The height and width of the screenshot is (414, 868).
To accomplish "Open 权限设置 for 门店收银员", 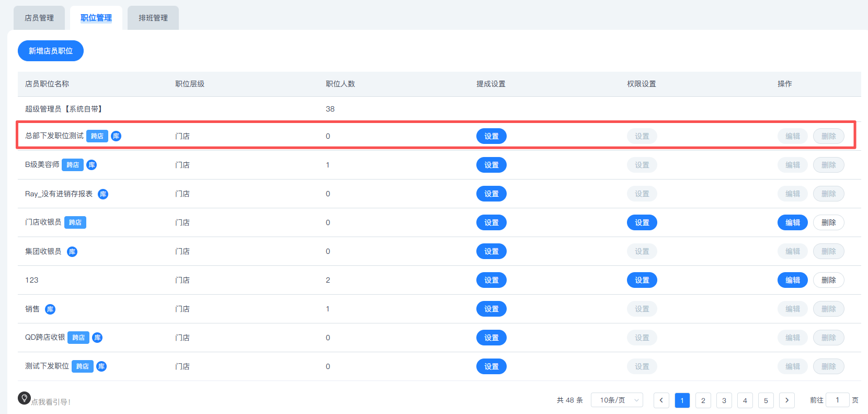I will click(x=642, y=222).
